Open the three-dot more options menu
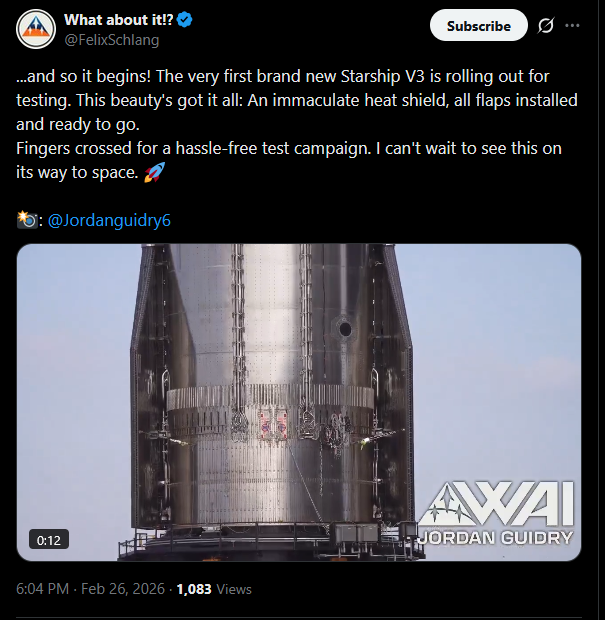The width and height of the screenshot is (605, 620). pyautogui.click(x=572, y=25)
